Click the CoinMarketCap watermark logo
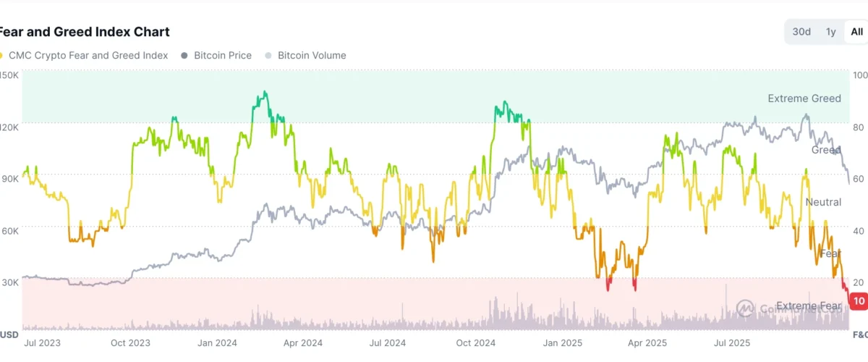868x362 pixels. pos(745,308)
